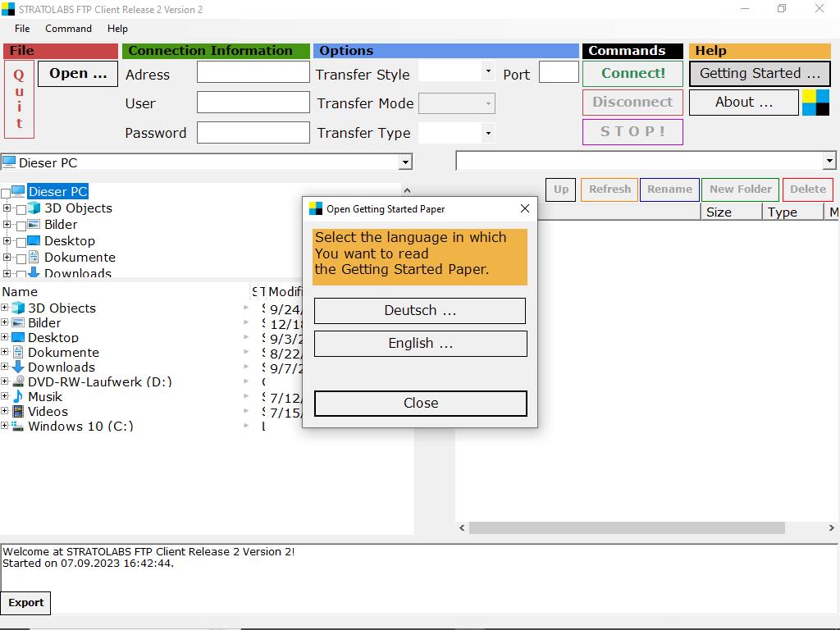Viewport: 840px width, 630px height.
Task: Click the DVD-RW-Laufwerk drive icon
Action: tap(18, 381)
